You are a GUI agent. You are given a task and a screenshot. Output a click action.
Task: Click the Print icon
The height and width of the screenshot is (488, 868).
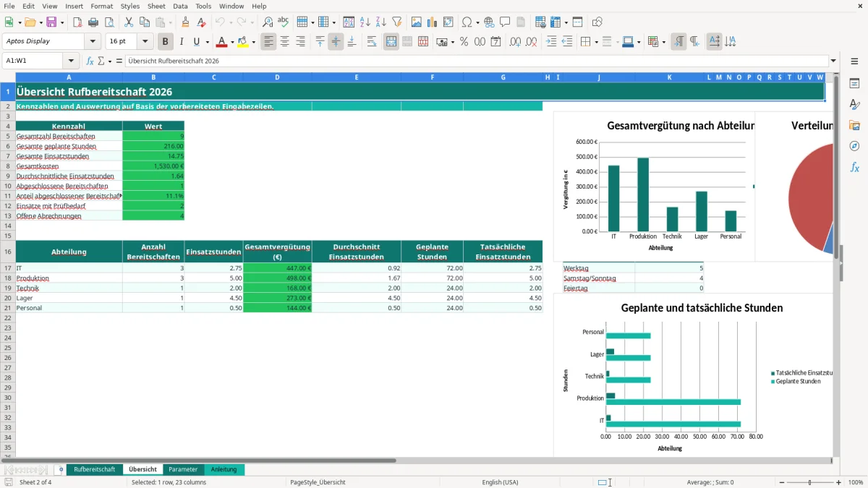coord(93,22)
